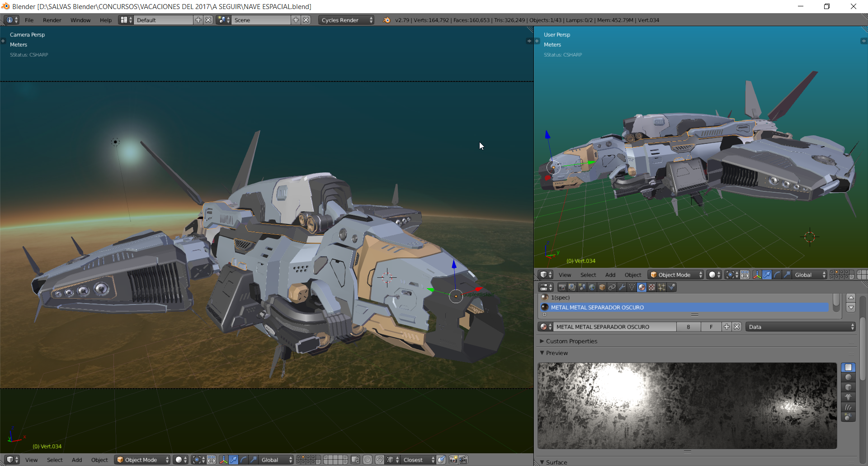Toggle the 3D manipulator axis widget
868x466 pixels.
point(223,460)
